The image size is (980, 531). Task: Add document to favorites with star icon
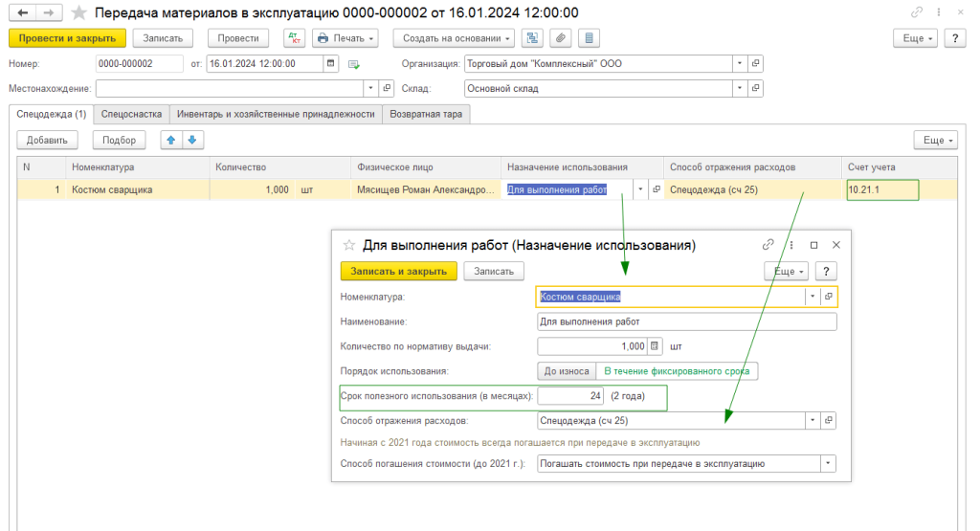[78, 12]
